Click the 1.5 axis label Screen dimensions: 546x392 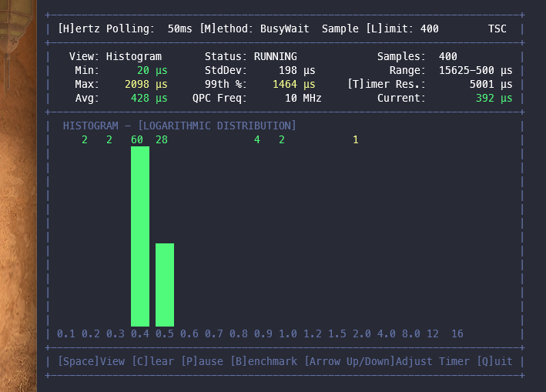[337, 334]
